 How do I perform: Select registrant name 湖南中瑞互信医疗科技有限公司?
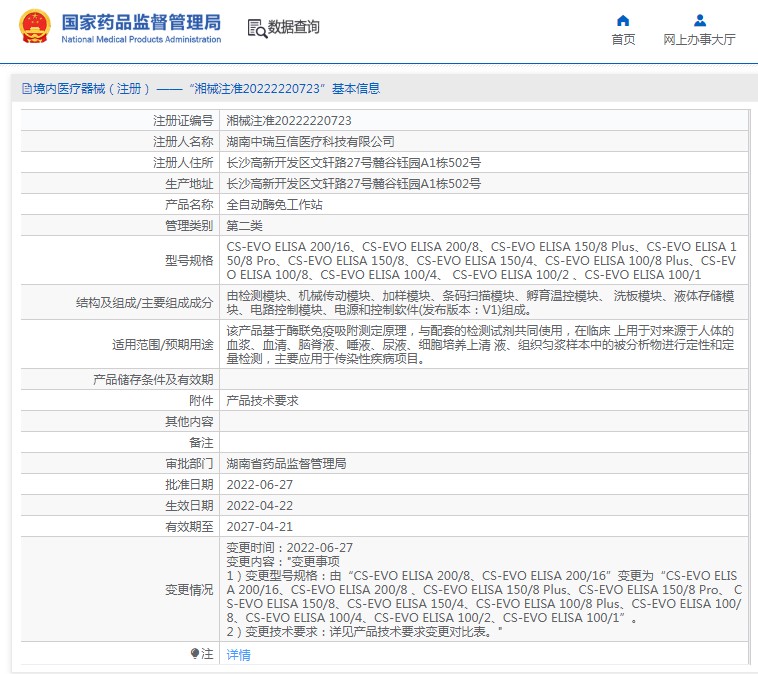pos(310,142)
